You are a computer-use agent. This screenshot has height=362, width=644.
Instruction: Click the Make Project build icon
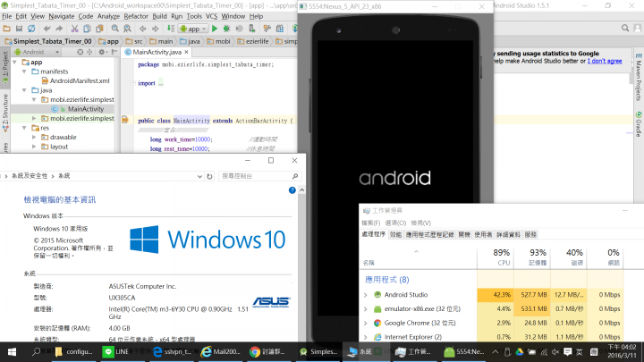[170, 29]
